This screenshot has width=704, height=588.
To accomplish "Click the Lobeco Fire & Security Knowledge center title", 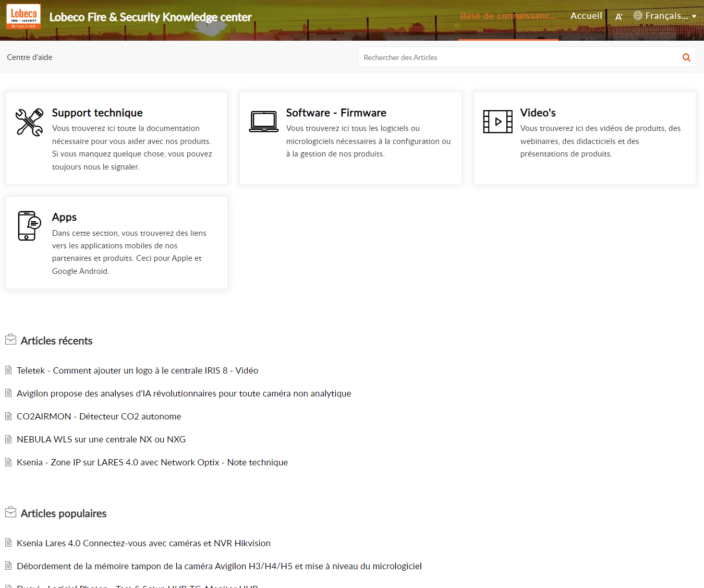I will [x=150, y=17].
